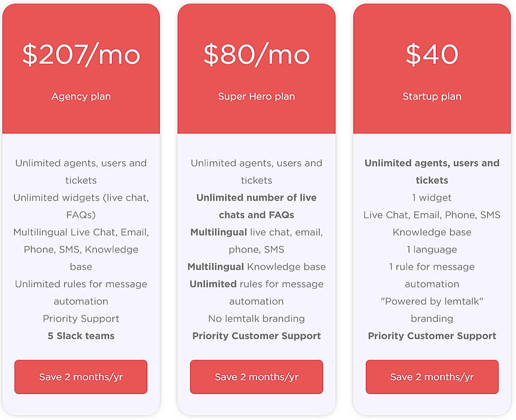The image size is (516, 420).
Task: Click the 1 widget feature in Startup plan
Action: click(432, 198)
